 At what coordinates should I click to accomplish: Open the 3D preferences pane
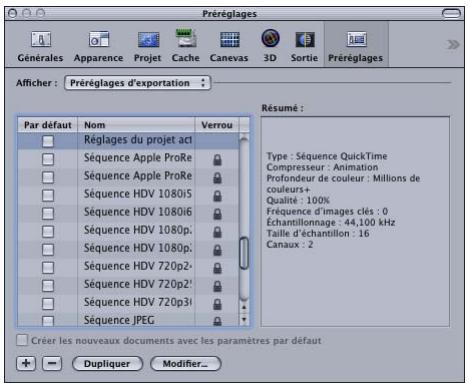[x=270, y=46]
